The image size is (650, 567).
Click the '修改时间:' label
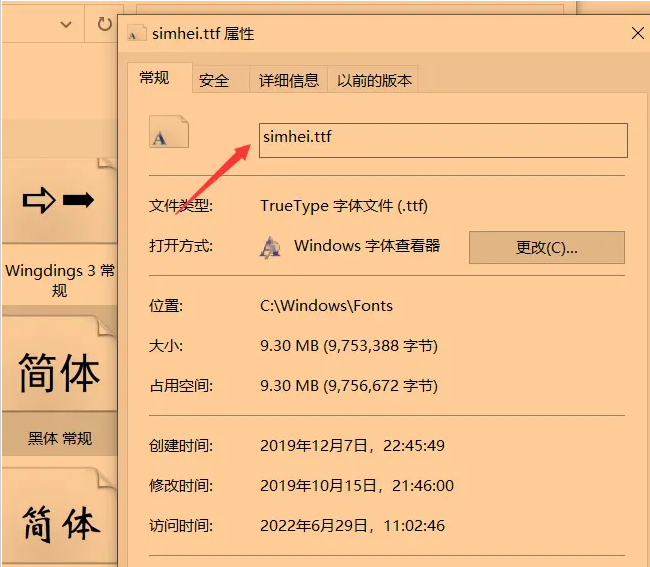(x=181, y=485)
